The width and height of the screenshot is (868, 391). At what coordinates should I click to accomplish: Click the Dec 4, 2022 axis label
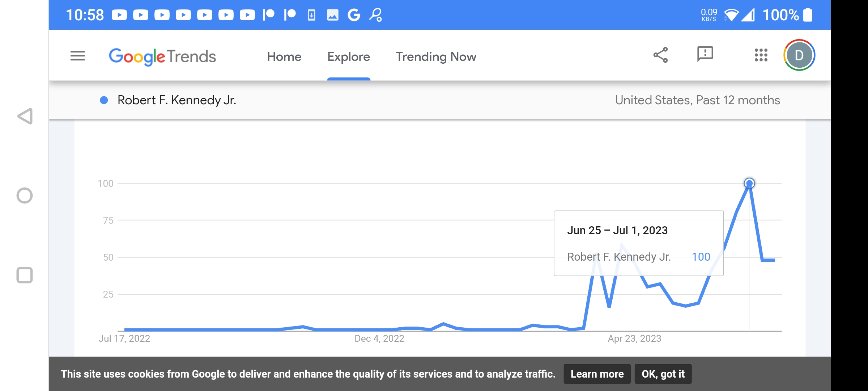pyautogui.click(x=379, y=339)
